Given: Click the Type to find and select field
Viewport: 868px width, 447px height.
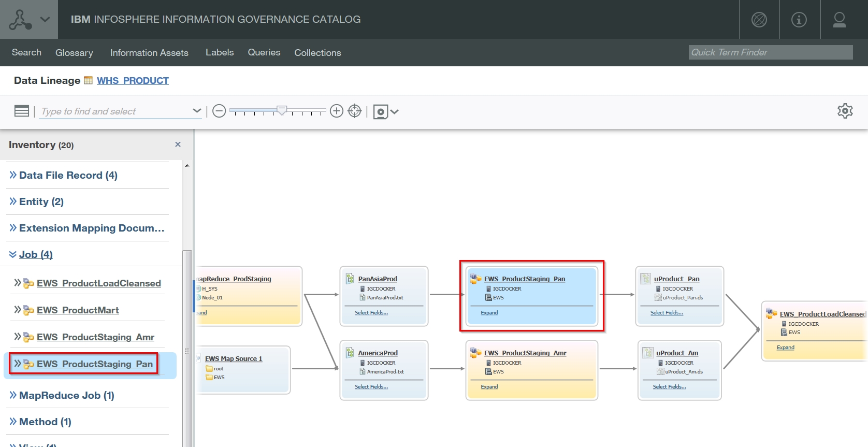Looking at the screenshot, I should pos(115,111).
